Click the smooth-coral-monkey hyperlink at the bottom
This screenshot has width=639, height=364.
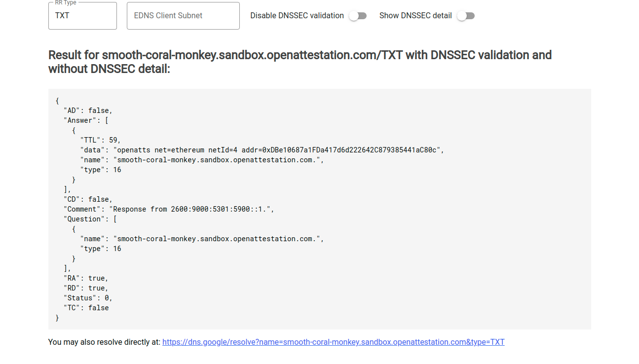click(333, 342)
